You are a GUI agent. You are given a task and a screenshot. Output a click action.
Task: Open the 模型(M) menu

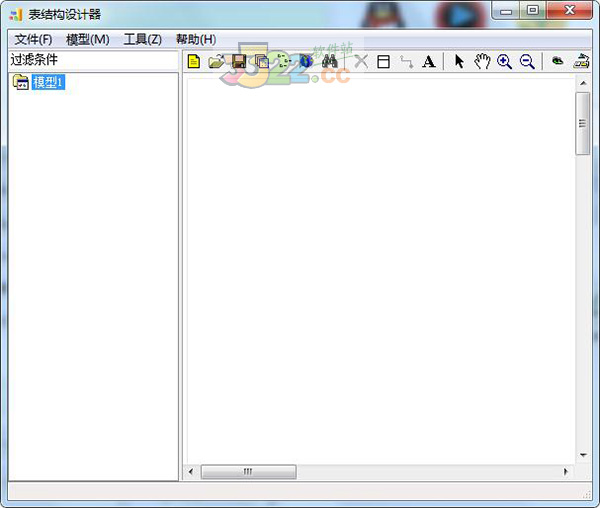[88, 39]
